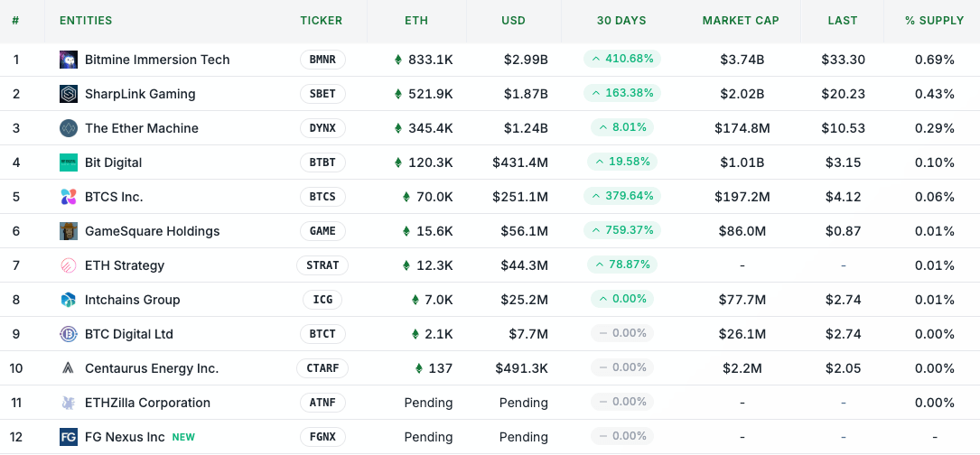Open the GameSquare Holdings entity name
Screen dimensions: 980x455
[x=153, y=231]
